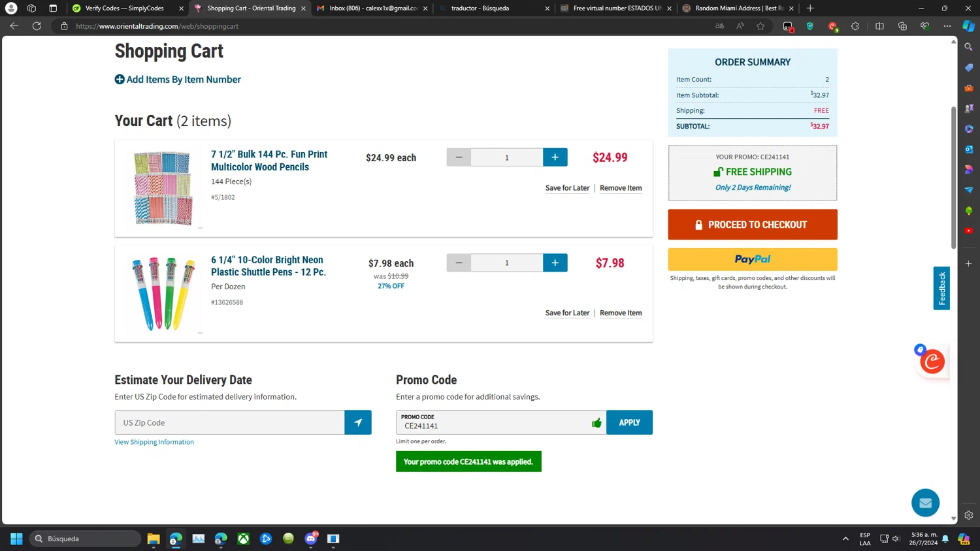The width and height of the screenshot is (980, 551).
Task: Click the Windows taskbar search box
Action: [85, 539]
